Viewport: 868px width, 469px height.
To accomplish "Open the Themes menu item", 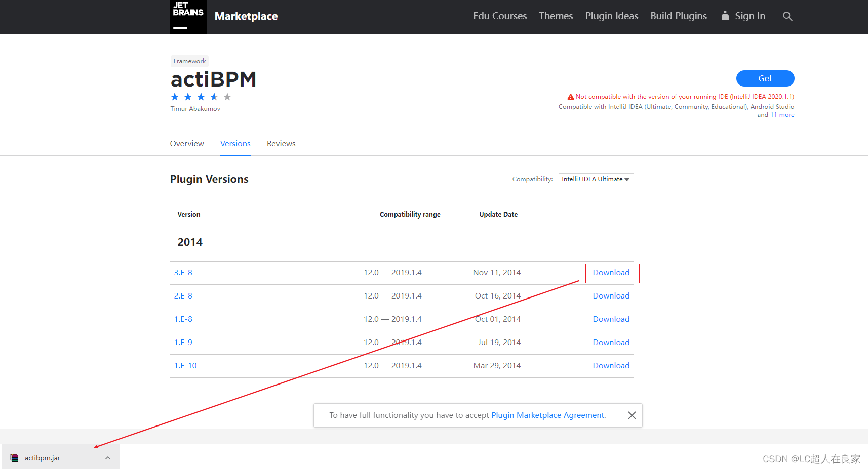I will (556, 16).
